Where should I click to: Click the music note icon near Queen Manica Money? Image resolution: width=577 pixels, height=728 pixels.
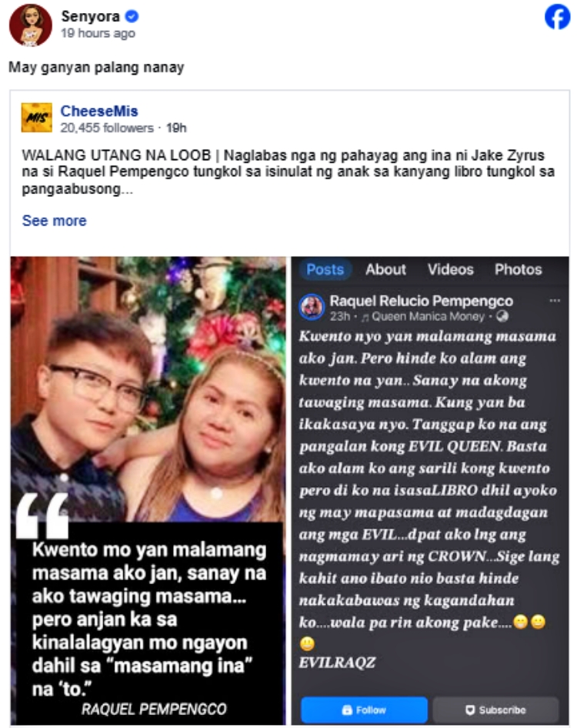[x=365, y=318]
